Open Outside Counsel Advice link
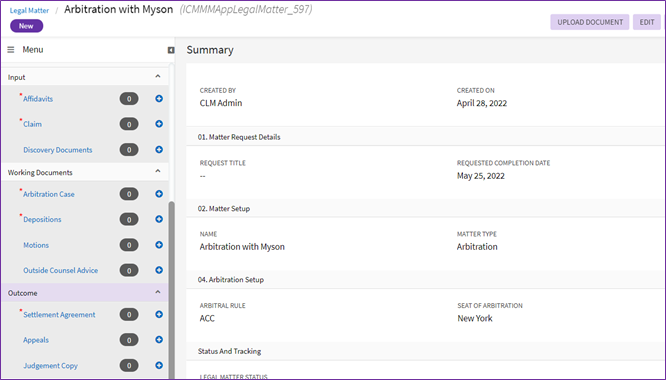 61,270
